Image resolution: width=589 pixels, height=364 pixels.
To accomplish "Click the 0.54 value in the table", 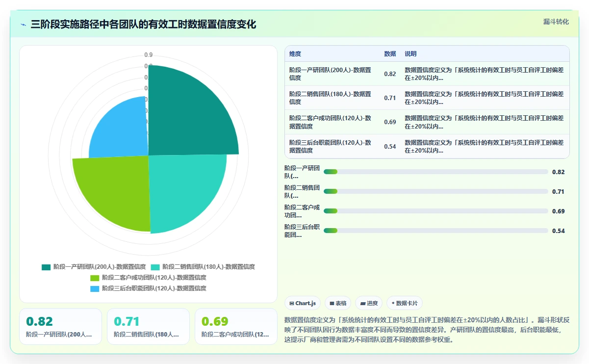I will click(x=390, y=147).
